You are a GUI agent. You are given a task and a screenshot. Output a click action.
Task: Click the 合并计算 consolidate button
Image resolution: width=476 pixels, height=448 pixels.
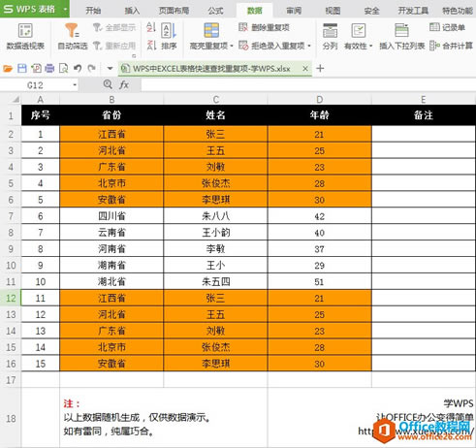coord(451,46)
